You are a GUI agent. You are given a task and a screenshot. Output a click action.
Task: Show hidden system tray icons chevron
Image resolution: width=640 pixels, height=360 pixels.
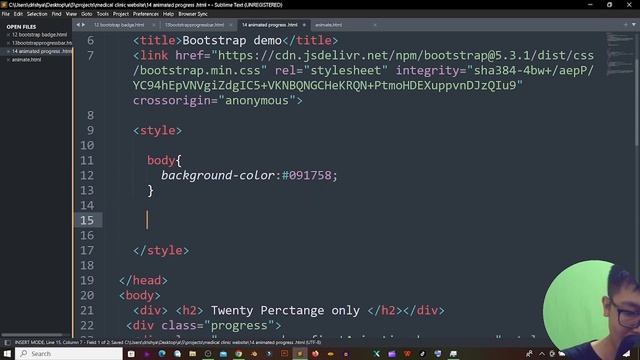point(542,353)
